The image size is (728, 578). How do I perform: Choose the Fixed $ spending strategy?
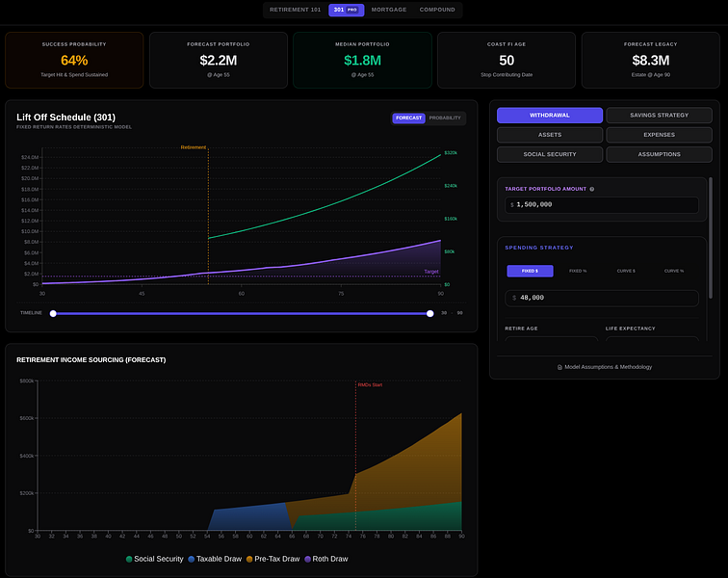(530, 271)
